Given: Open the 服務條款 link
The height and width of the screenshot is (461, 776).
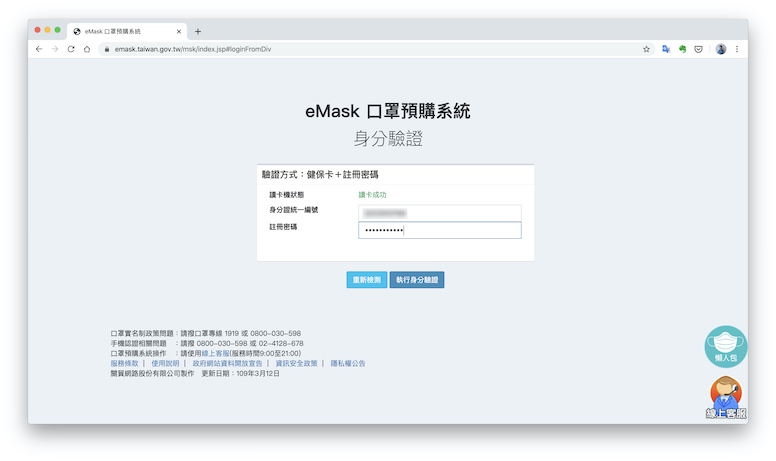Looking at the screenshot, I should (124, 363).
